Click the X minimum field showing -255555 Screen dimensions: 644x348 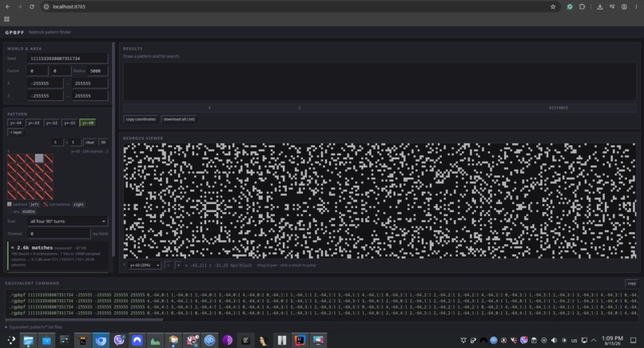point(46,83)
